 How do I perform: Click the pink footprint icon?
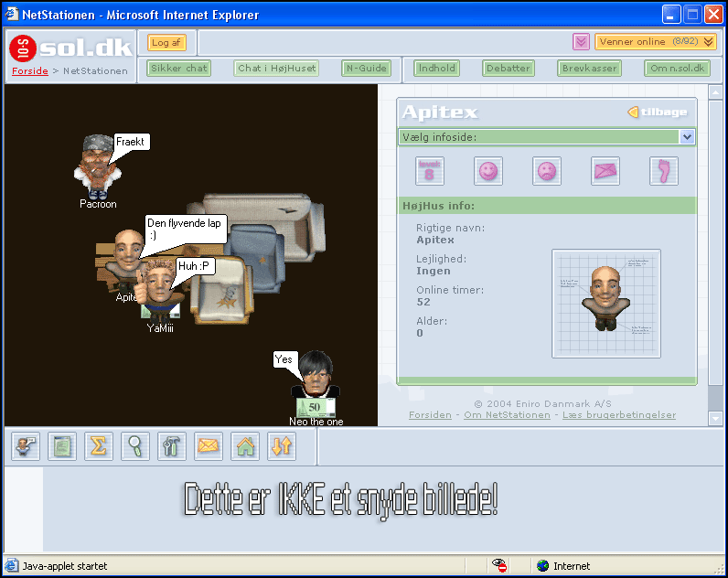pyautogui.click(x=664, y=171)
